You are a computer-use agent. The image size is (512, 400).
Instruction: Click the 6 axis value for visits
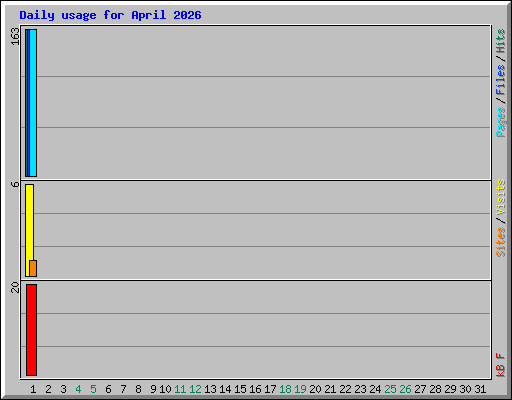[15, 184]
